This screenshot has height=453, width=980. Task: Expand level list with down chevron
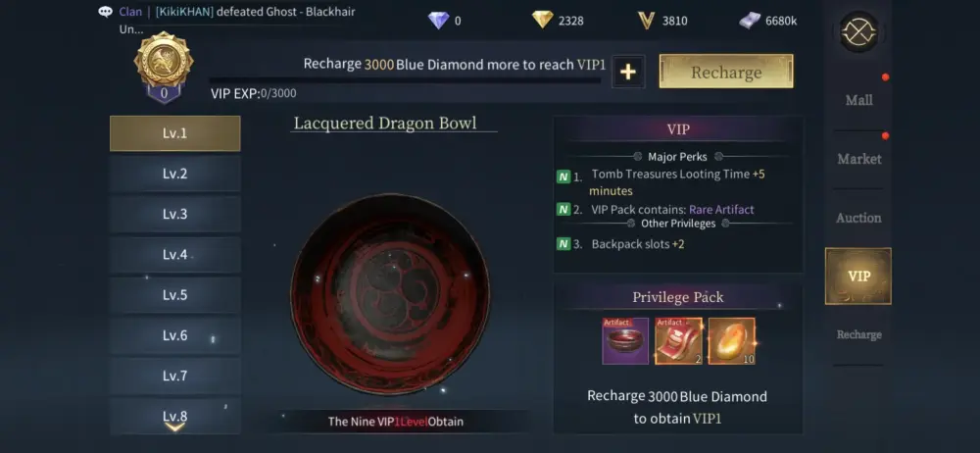[x=174, y=428]
